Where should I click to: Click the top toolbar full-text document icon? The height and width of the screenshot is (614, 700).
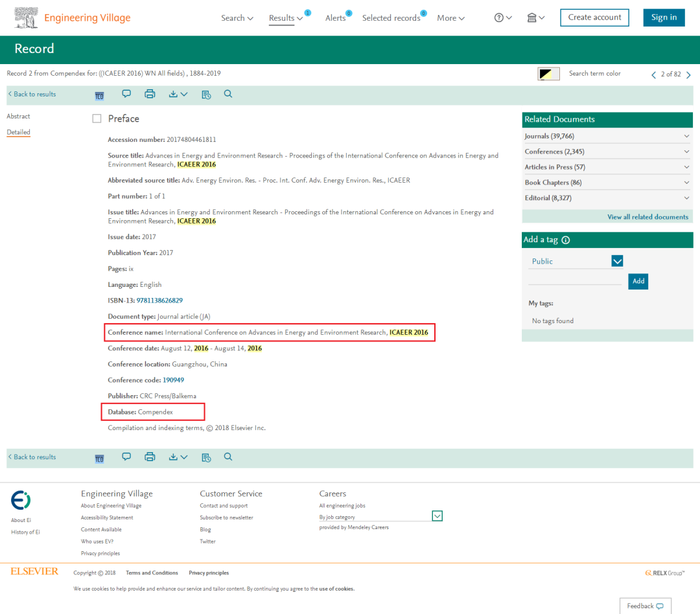pyautogui.click(x=206, y=95)
